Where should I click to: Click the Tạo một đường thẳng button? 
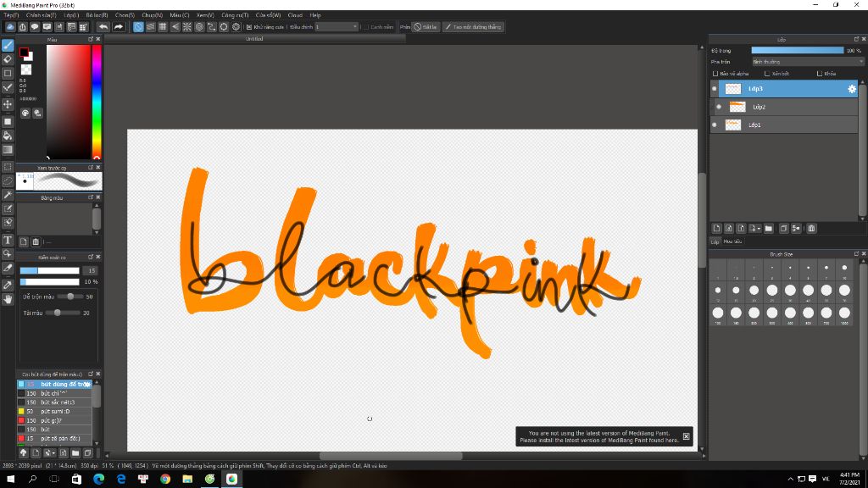(x=473, y=26)
